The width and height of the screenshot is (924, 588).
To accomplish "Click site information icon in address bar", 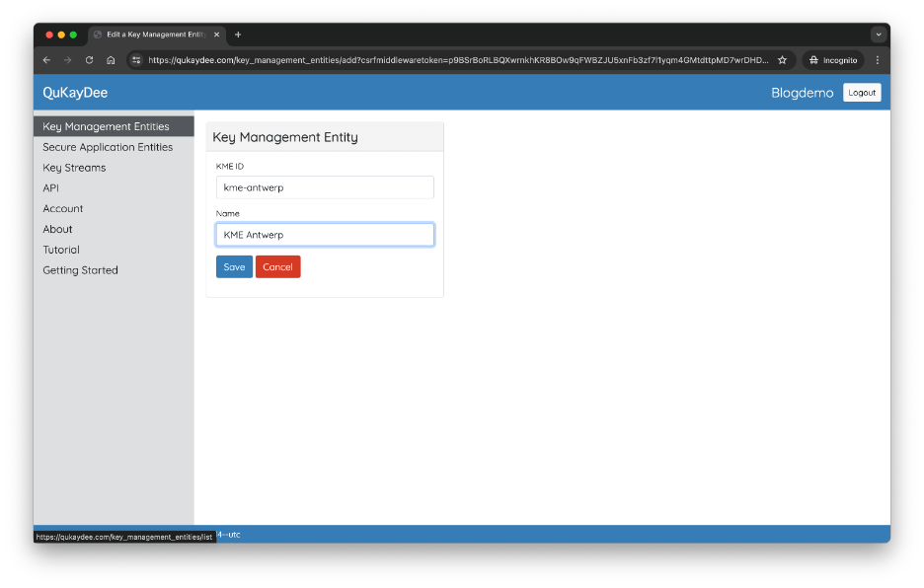I will 136,60.
